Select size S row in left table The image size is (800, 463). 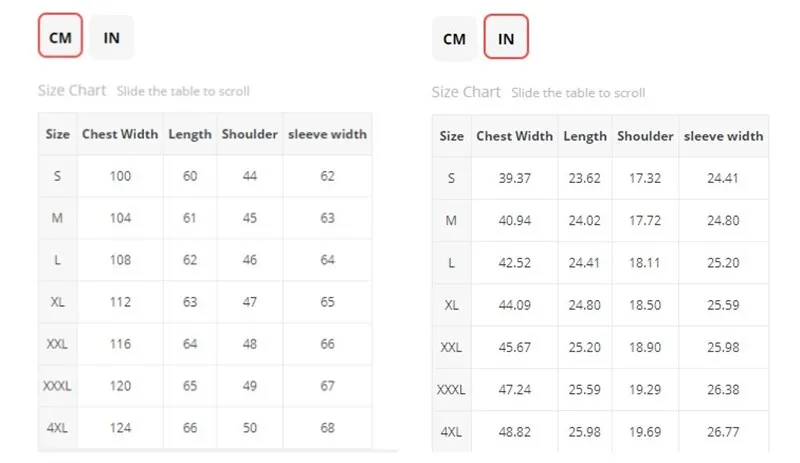click(205, 176)
